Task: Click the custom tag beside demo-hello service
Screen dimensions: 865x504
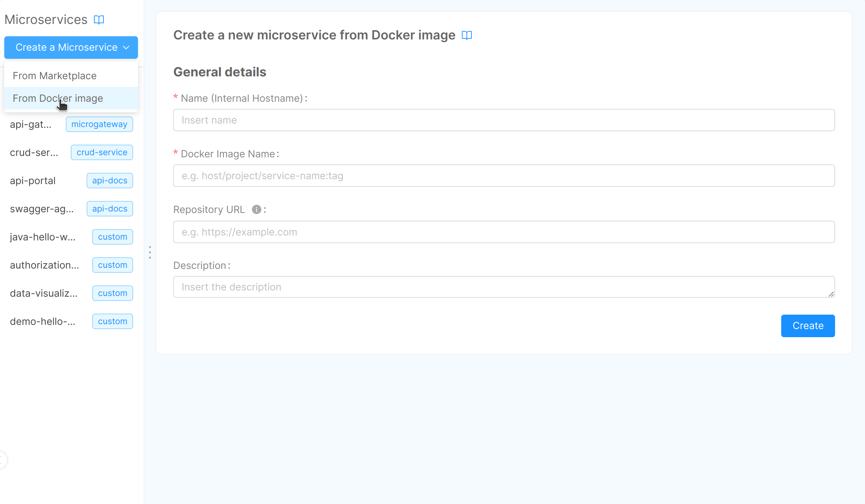Action: tap(112, 321)
